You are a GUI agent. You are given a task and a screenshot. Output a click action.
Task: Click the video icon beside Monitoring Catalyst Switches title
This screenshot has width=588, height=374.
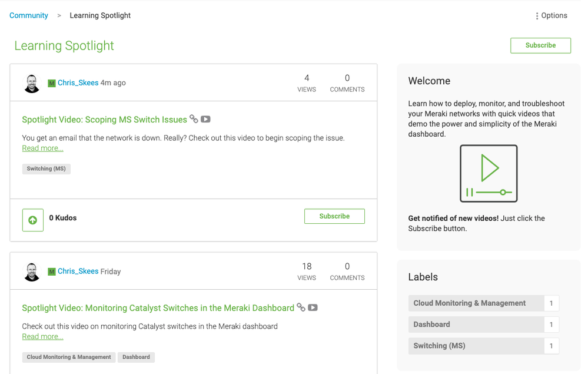(313, 307)
